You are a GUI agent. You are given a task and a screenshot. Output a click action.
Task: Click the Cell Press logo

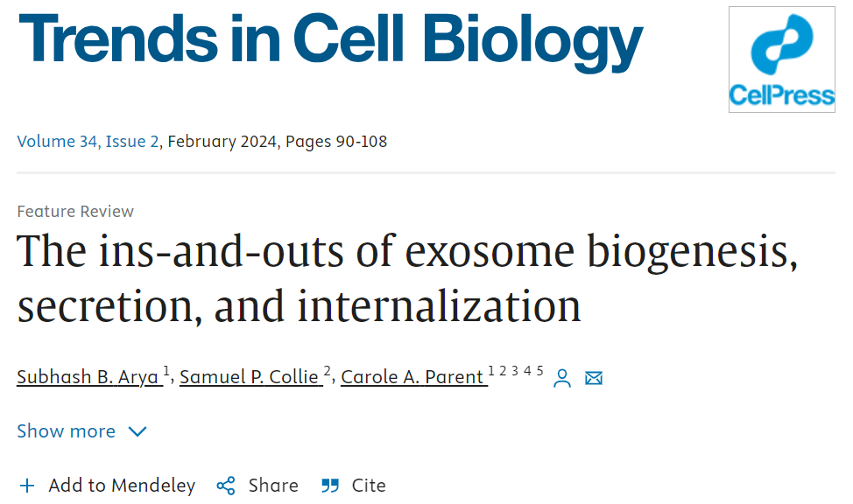[x=782, y=59]
